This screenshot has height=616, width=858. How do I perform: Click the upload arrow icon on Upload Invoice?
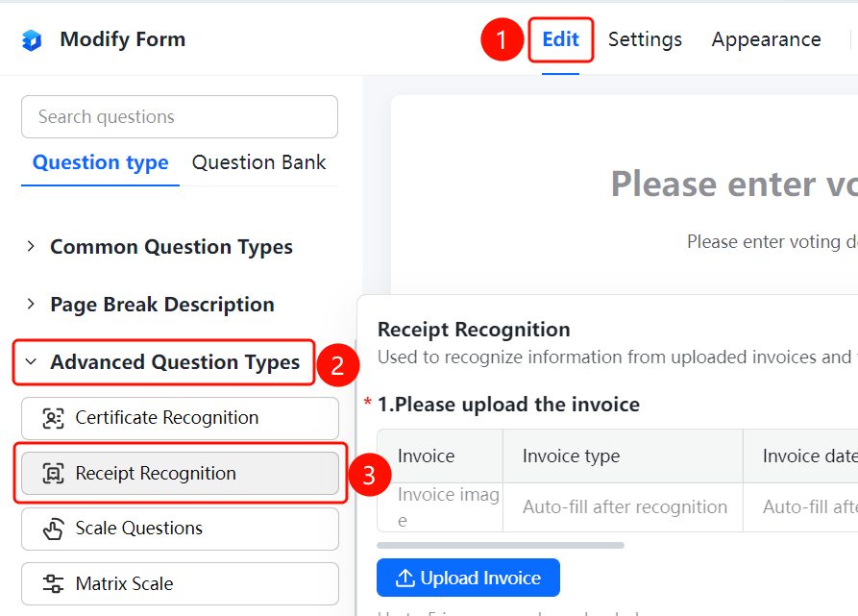click(x=404, y=578)
